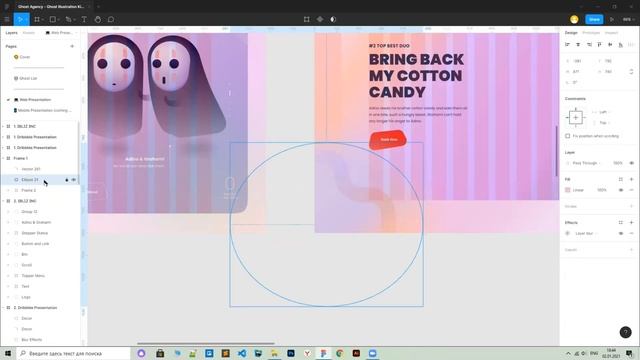Image resolution: width=640 pixels, height=360 pixels.
Task: Switch to the Inspect tab
Action: click(x=611, y=33)
